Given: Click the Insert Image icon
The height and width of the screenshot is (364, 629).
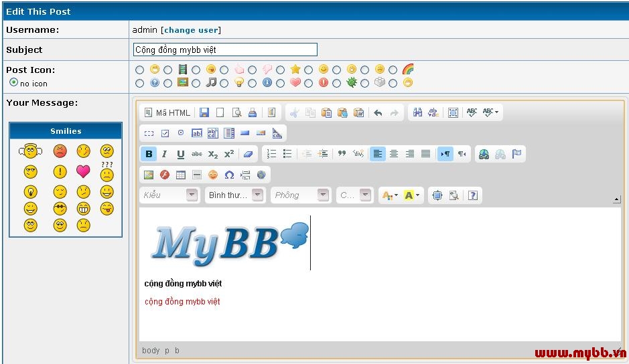Looking at the screenshot, I should click(149, 175).
